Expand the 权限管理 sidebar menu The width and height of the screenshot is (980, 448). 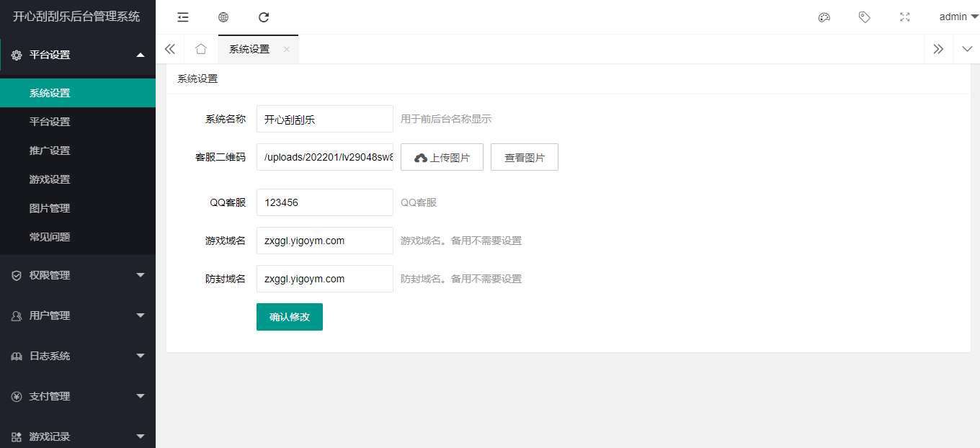[78, 275]
